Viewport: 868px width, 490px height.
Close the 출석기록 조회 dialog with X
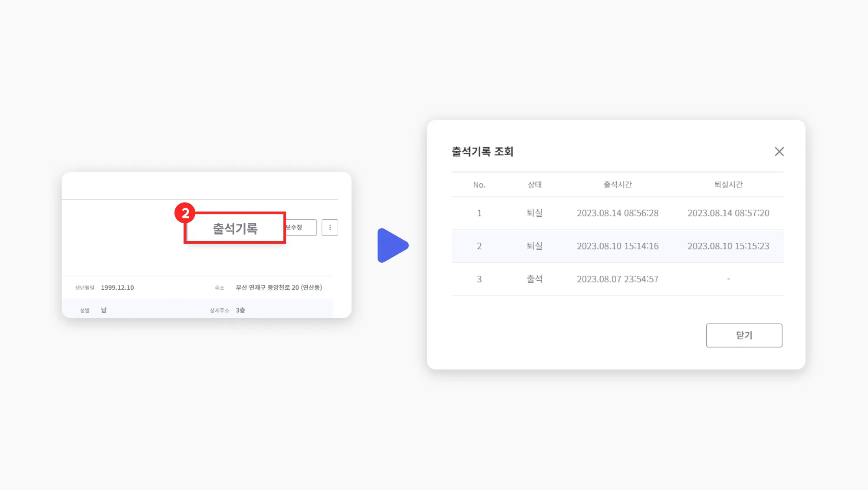[779, 152]
